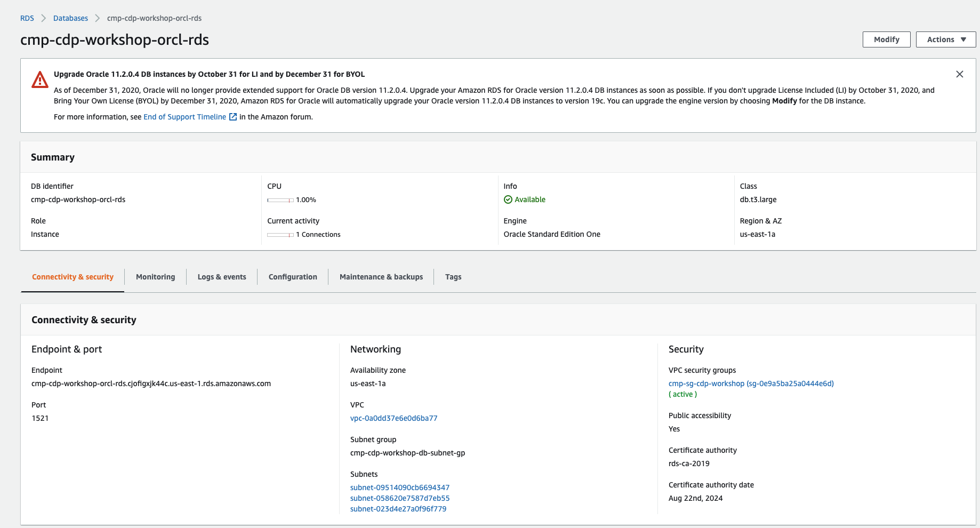Click the CPU utilization bar indicator
Image resolution: width=980 pixels, height=528 pixels.
coord(280,200)
